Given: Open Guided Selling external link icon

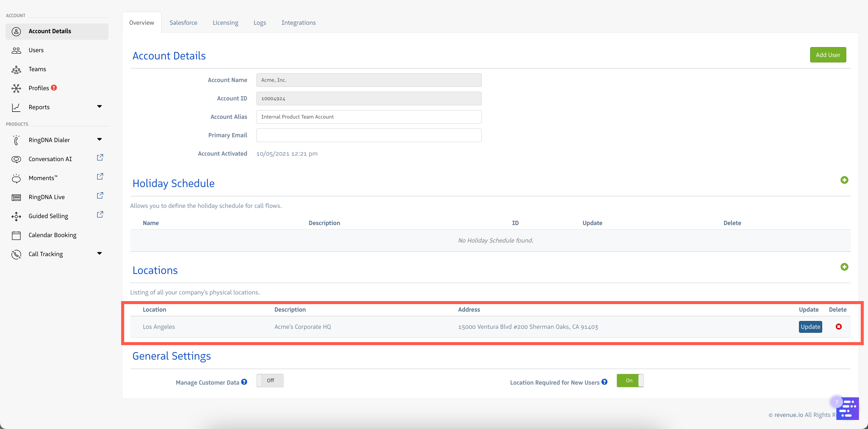Looking at the screenshot, I should (x=100, y=214).
